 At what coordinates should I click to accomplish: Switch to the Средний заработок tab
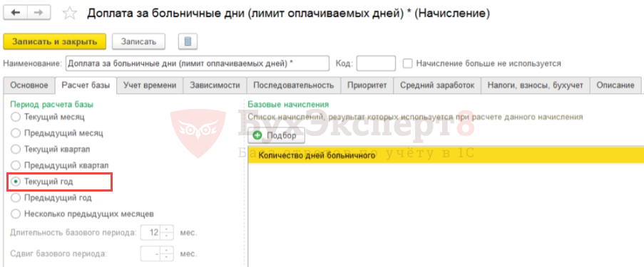[x=437, y=85]
